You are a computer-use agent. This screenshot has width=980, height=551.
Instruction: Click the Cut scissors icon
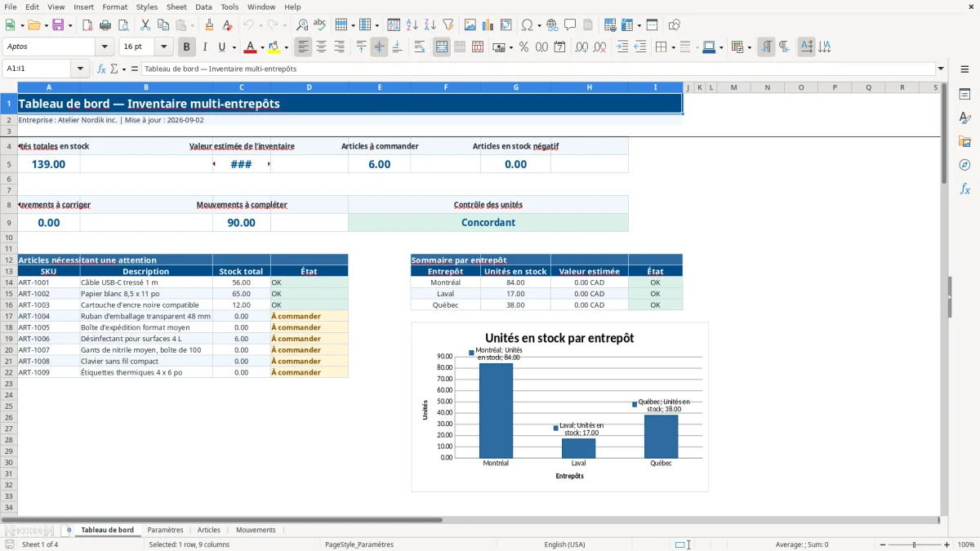coord(145,25)
